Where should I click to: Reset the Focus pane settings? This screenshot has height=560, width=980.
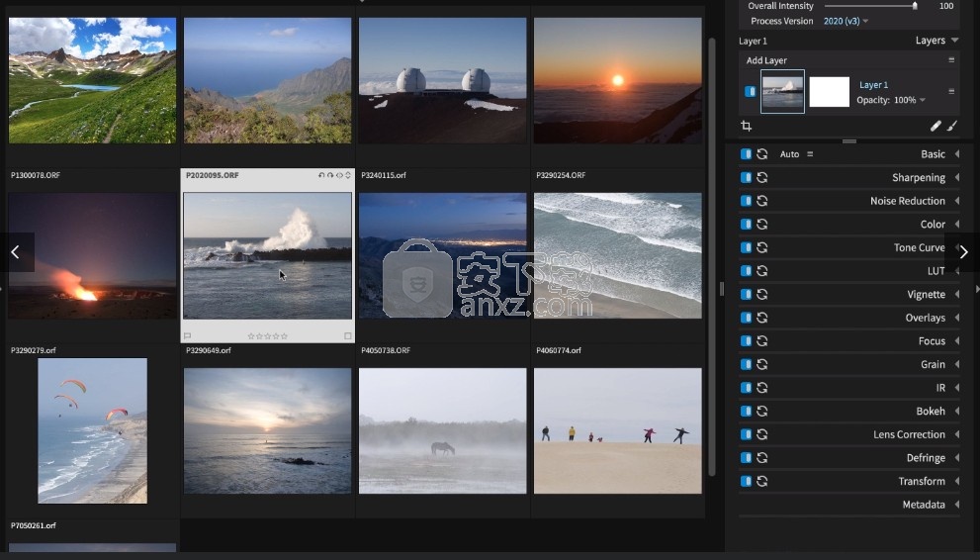click(x=761, y=340)
